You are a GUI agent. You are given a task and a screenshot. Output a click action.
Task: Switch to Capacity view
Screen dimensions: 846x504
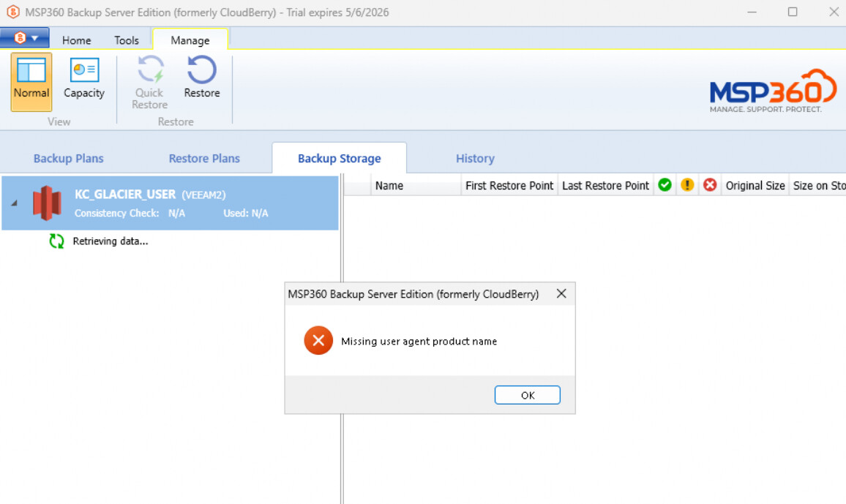click(84, 72)
